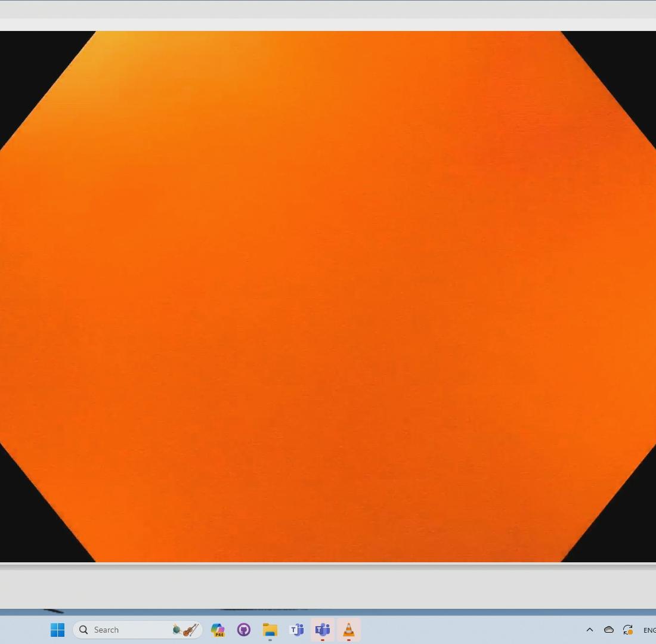Open the Windows Start menu
The height and width of the screenshot is (644, 656).
click(57, 630)
